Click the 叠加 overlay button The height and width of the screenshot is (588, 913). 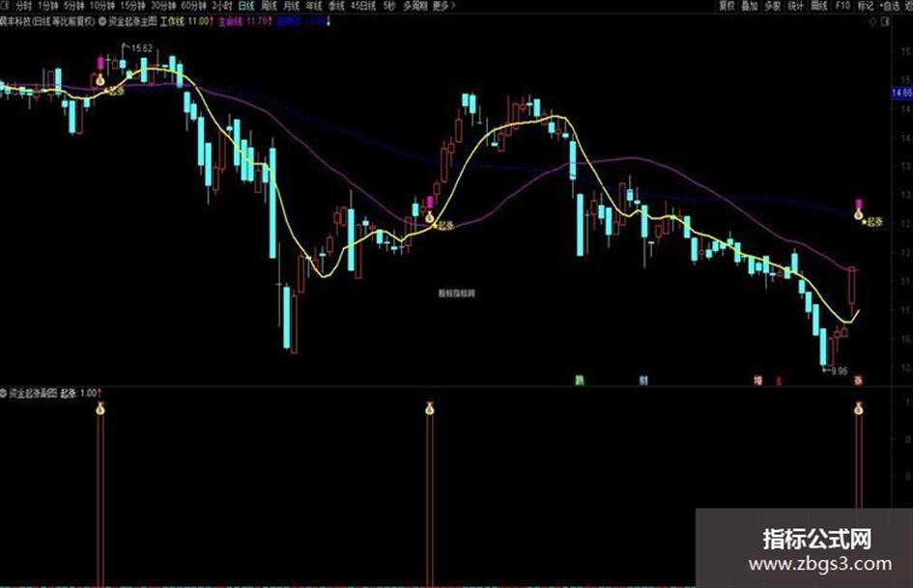click(750, 6)
